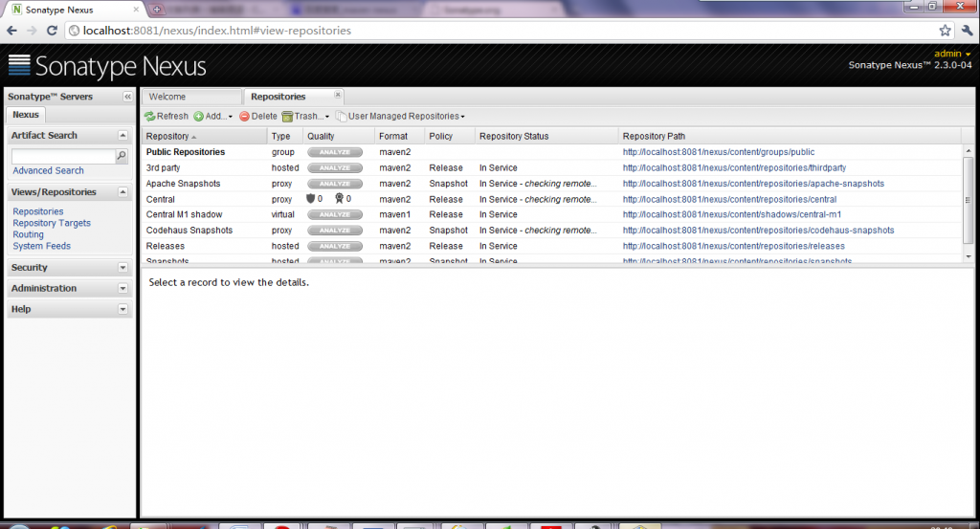The height and width of the screenshot is (529, 980).
Task: Sort by the Format column header
Action: tap(400, 136)
